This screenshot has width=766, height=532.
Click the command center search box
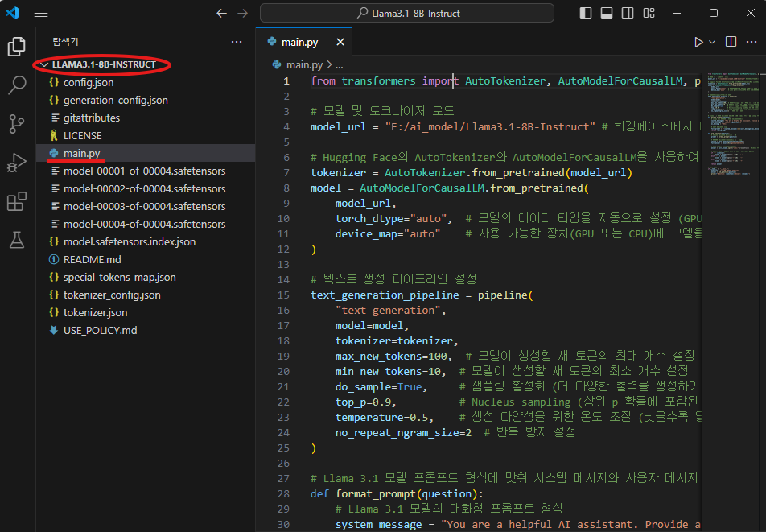tap(407, 13)
